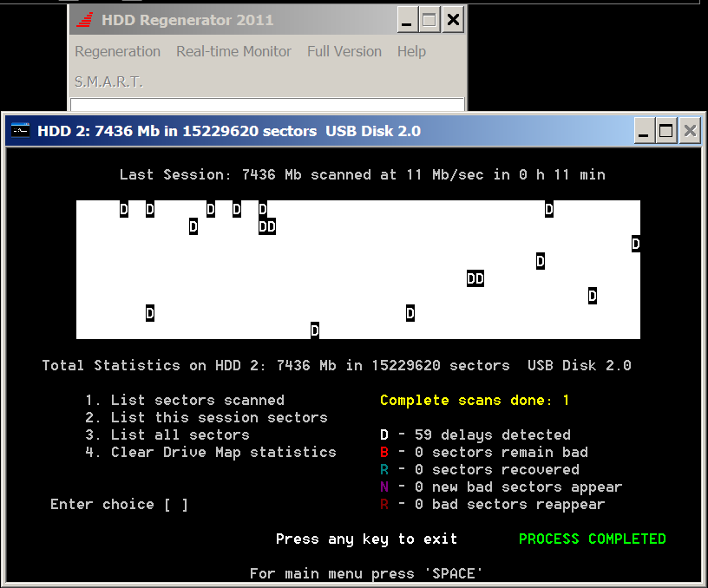The image size is (708, 588).
Task: Click '0 sectors remain bad' line
Action: click(x=484, y=452)
